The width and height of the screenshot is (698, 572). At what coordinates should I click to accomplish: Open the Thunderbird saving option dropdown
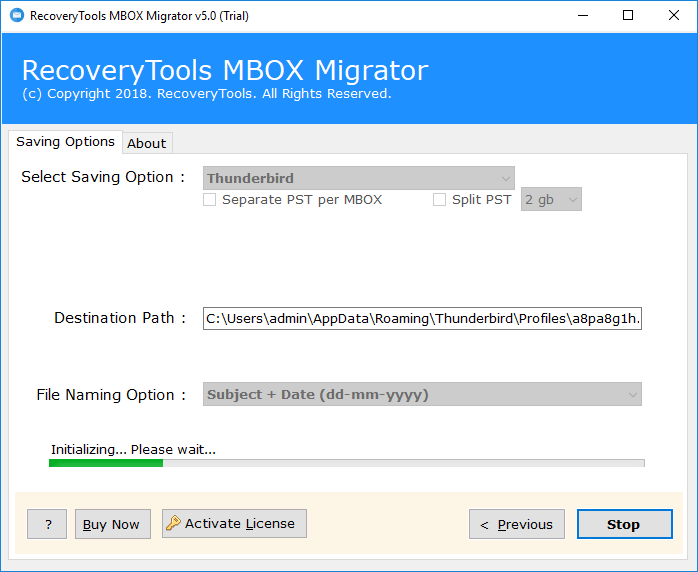[359, 178]
